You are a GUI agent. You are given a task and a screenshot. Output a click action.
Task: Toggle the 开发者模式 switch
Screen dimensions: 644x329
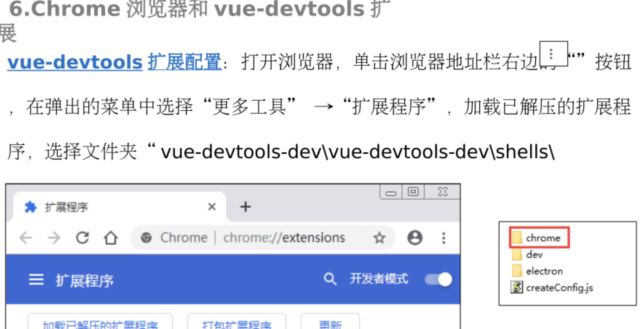tap(439, 279)
